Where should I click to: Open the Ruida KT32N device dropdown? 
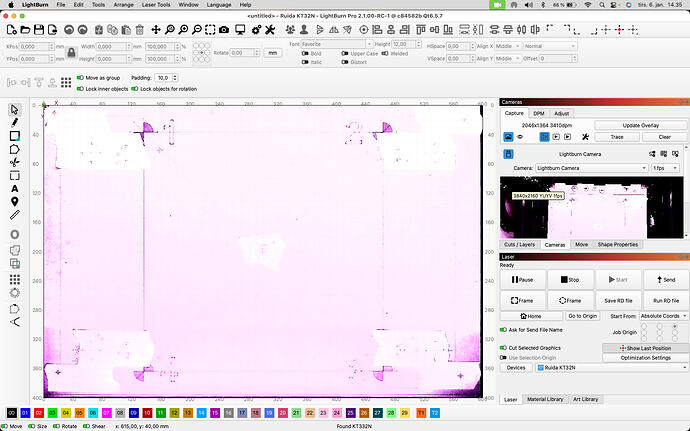click(612, 368)
